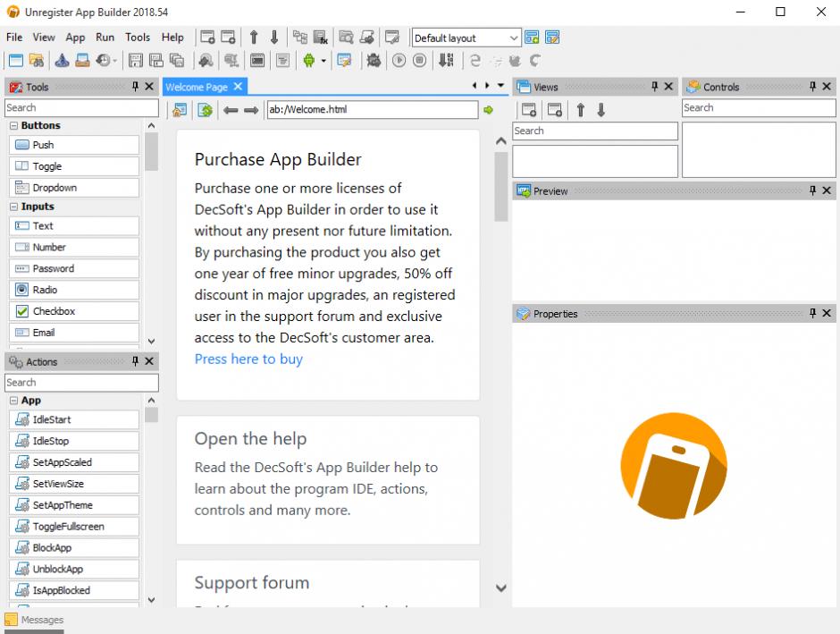Pin the Views panel
This screenshot has width=840, height=634.
655,86
